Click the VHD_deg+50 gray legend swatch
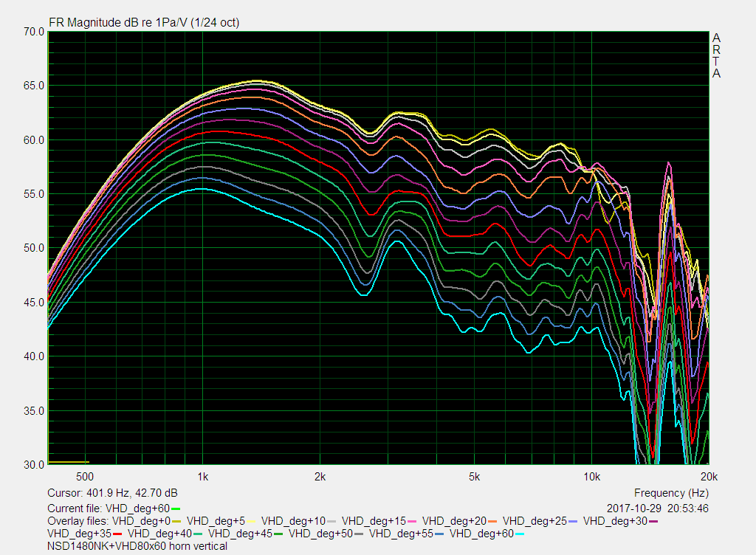 359,534
